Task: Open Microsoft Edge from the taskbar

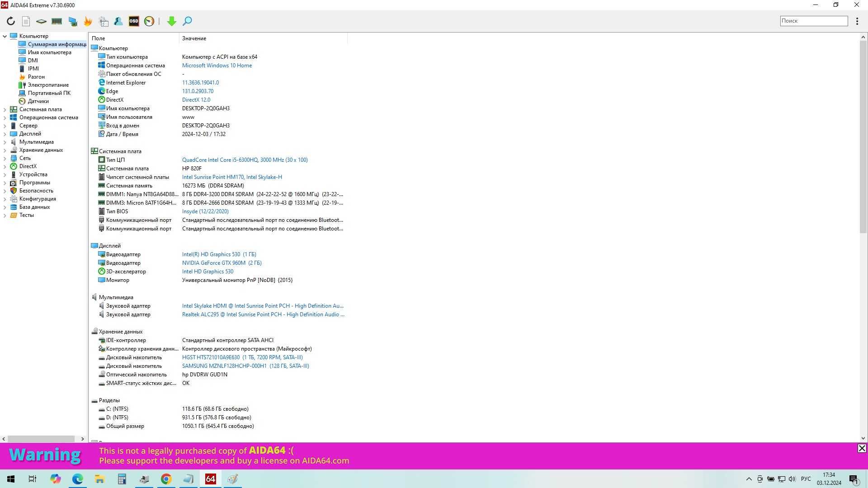Action: coord(77,479)
